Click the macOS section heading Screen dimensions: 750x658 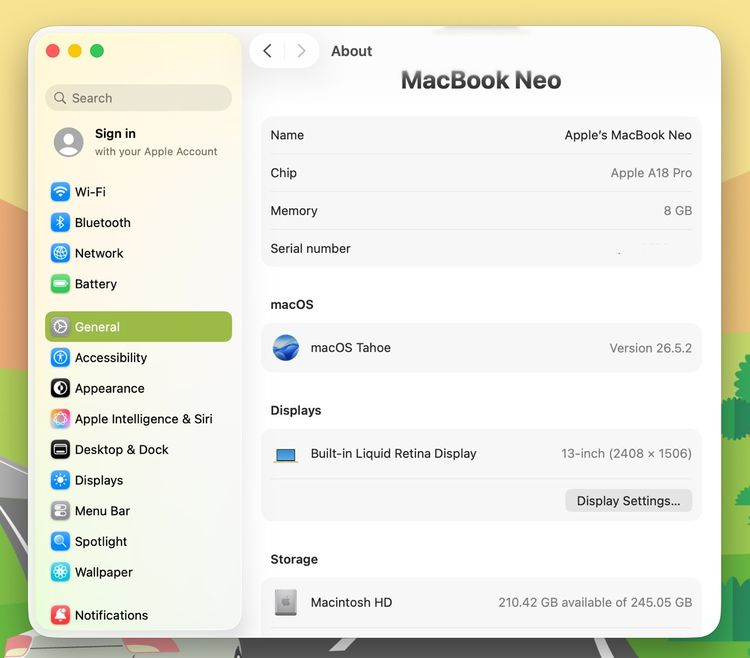tap(292, 305)
